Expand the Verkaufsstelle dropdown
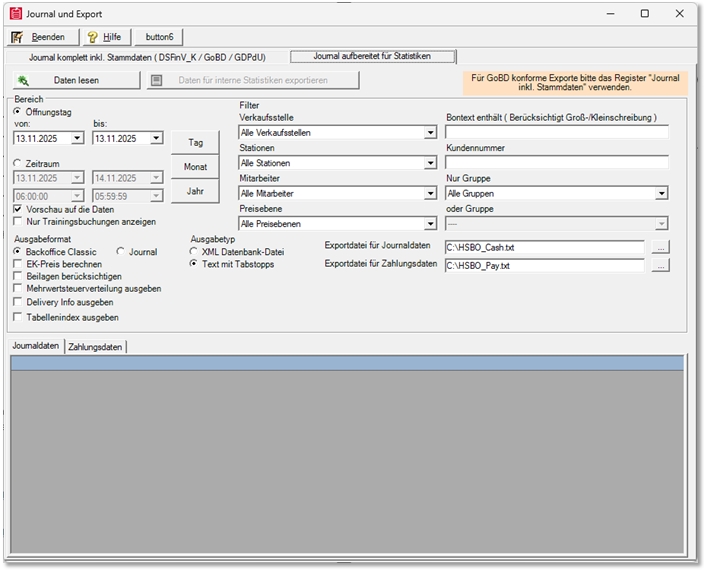 click(430, 133)
